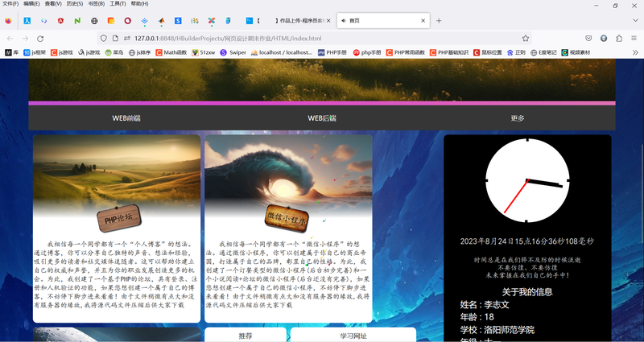This screenshot has height=342, width=644.
Task: Open 文件(F) menu
Action: click(x=10, y=4)
